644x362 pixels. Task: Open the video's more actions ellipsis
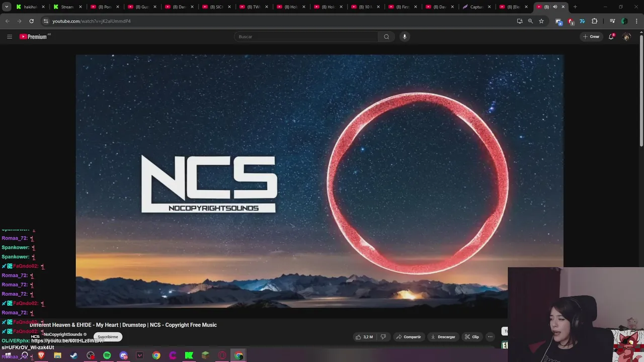[490, 337]
